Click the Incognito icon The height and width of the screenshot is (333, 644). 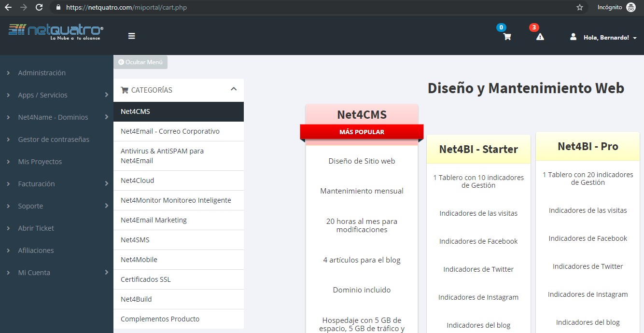tap(631, 7)
